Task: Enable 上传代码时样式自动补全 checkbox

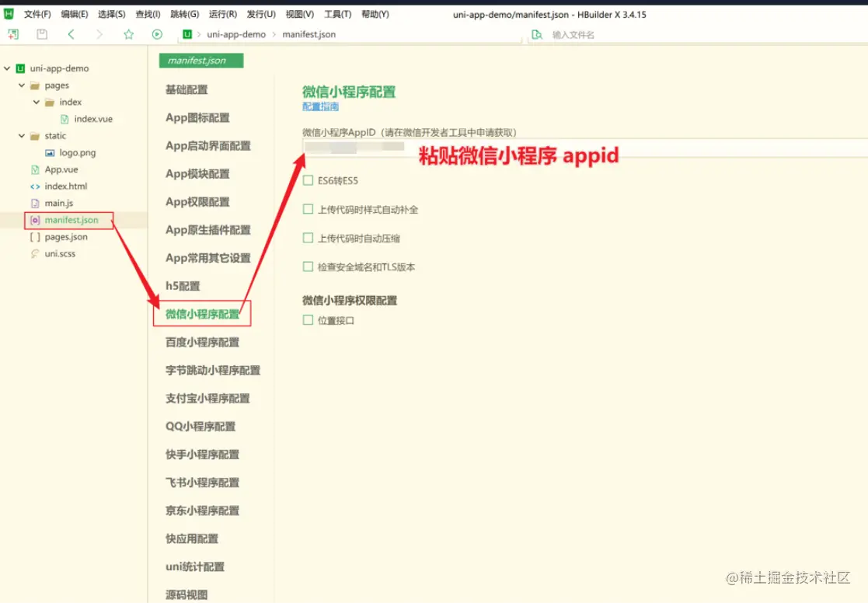Action: tap(308, 209)
